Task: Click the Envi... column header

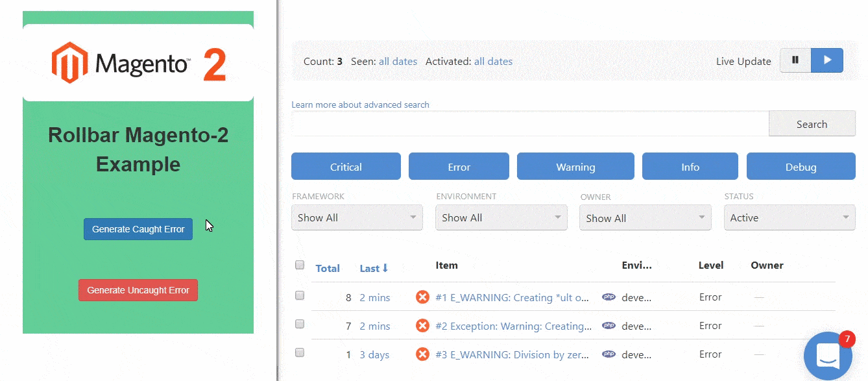Action: click(x=637, y=265)
